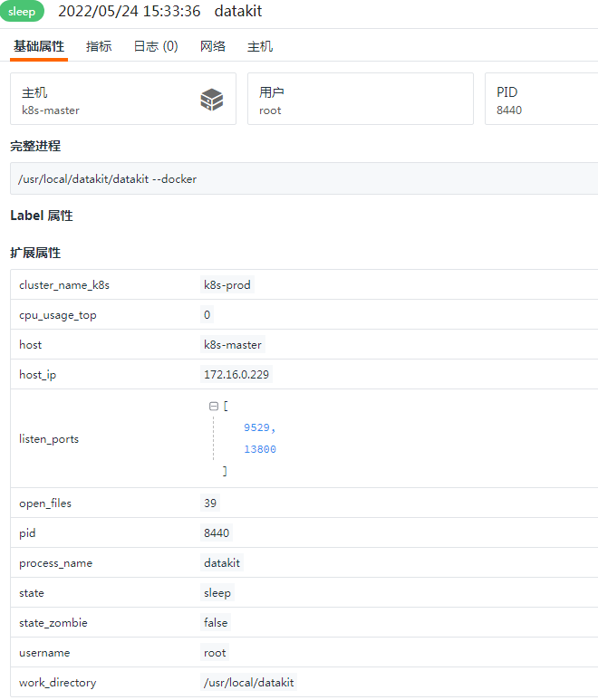Click the state value sleep
Image resolution: width=598 pixels, height=700 pixels.
pyautogui.click(x=217, y=593)
